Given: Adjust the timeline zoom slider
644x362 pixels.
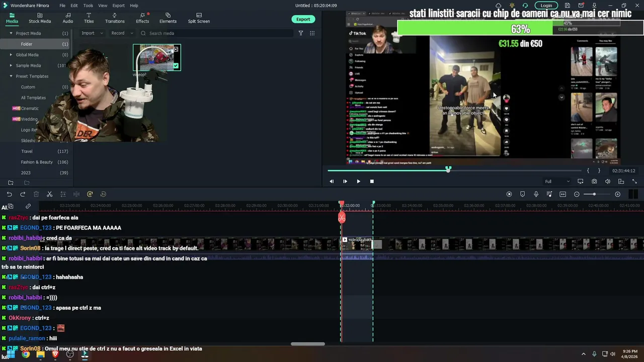Looking at the screenshot, I should [594, 194].
